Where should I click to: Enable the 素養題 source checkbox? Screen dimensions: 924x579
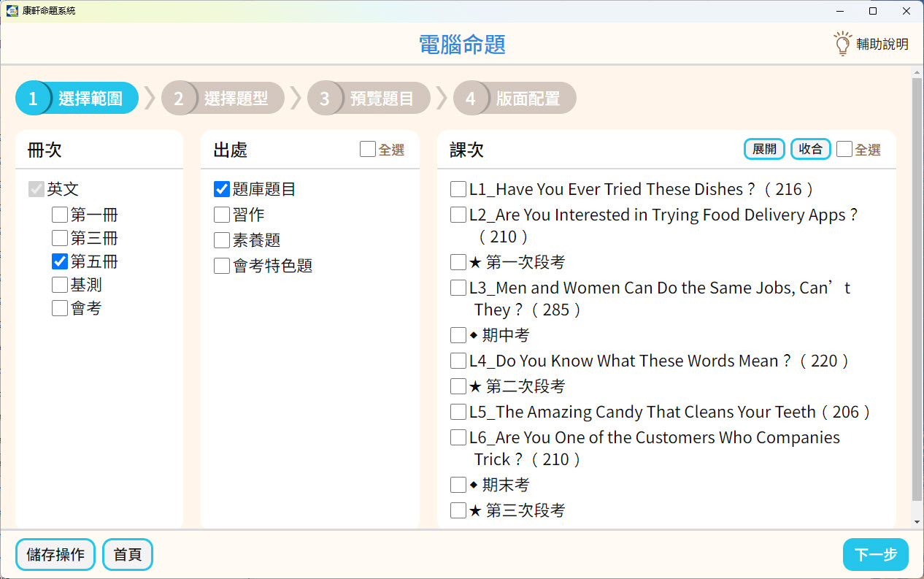(x=222, y=240)
